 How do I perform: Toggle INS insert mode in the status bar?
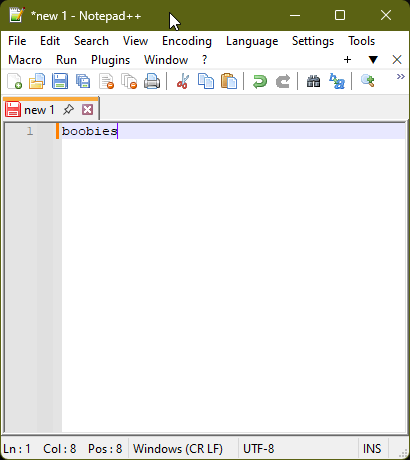click(x=372, y=449)
